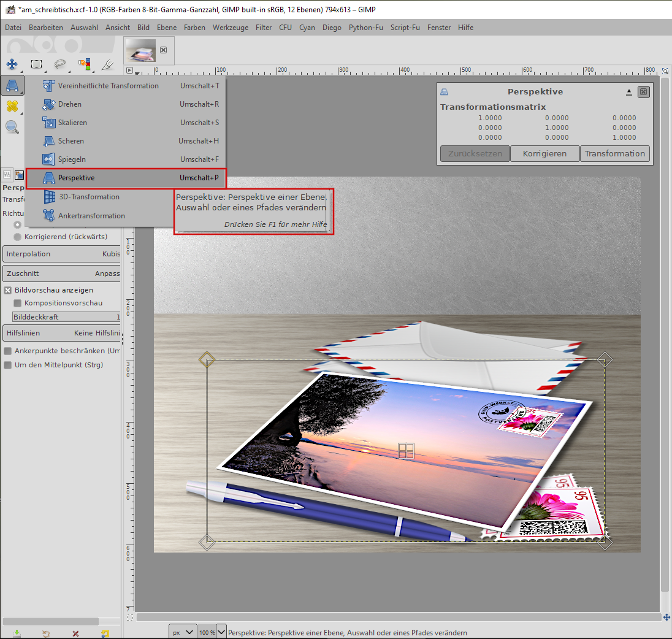Uncheck Bildvorschau anzeigen checkbox

point(8,290)
